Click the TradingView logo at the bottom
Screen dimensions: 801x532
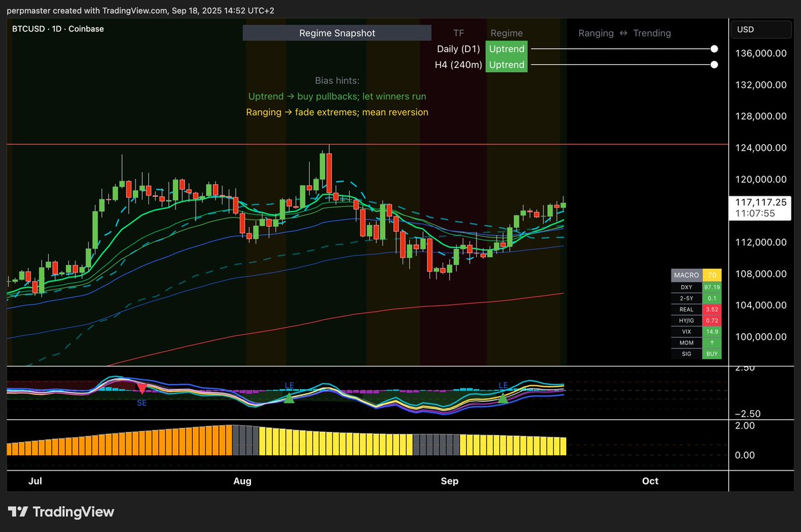(61, 512)
